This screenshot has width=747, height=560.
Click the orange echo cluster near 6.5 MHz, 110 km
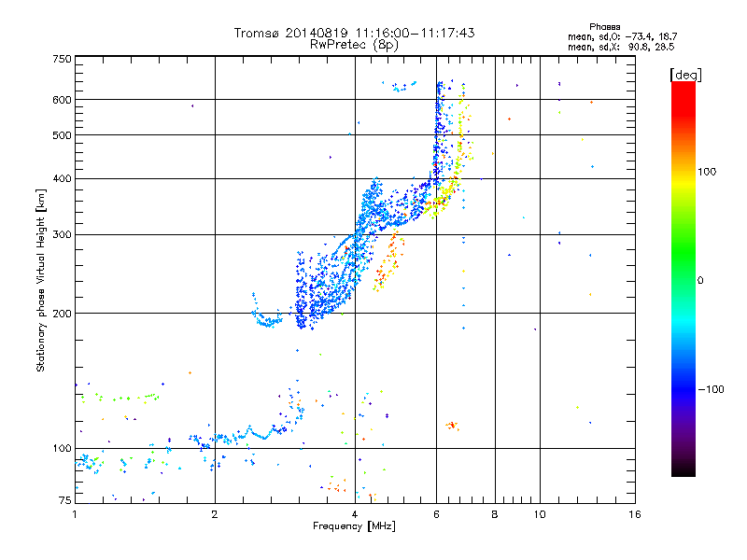(x=452, y=426)
